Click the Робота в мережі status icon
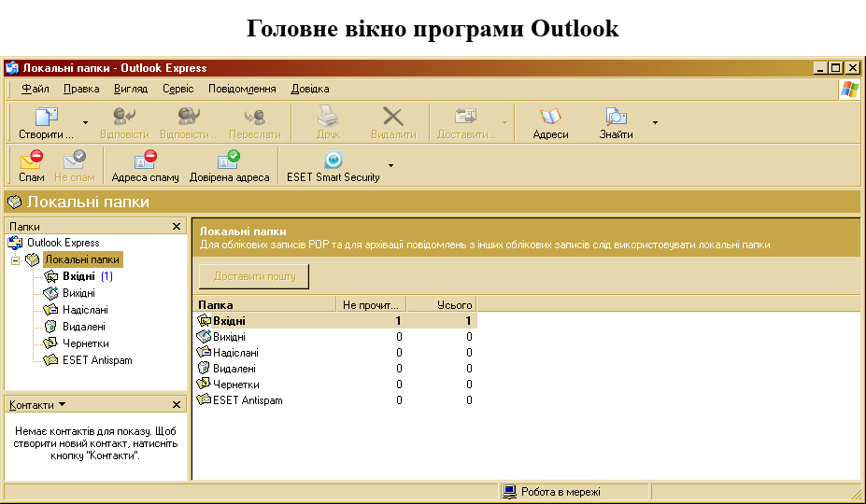Image resolution: width=866 pixels, height=504 pixels. coord(509,491)
